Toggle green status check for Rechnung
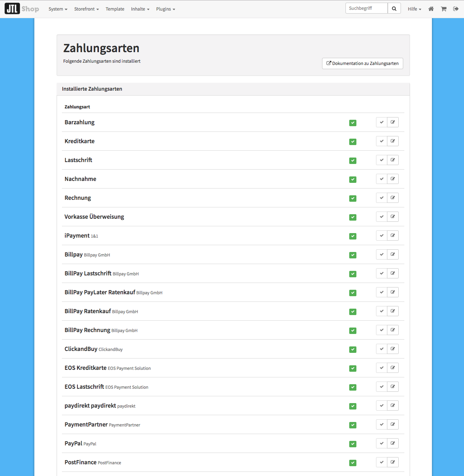This screenshot has height=476, width=464. pyautogui.click(x=353, y=198)
